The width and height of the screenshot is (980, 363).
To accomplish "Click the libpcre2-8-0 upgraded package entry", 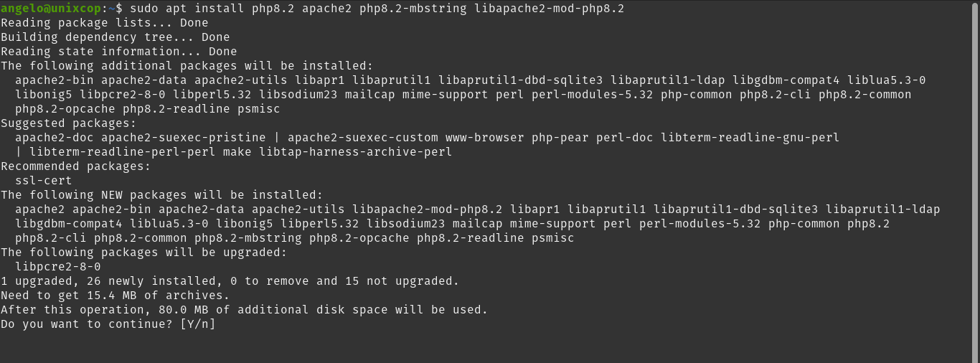I will [58, 267].
